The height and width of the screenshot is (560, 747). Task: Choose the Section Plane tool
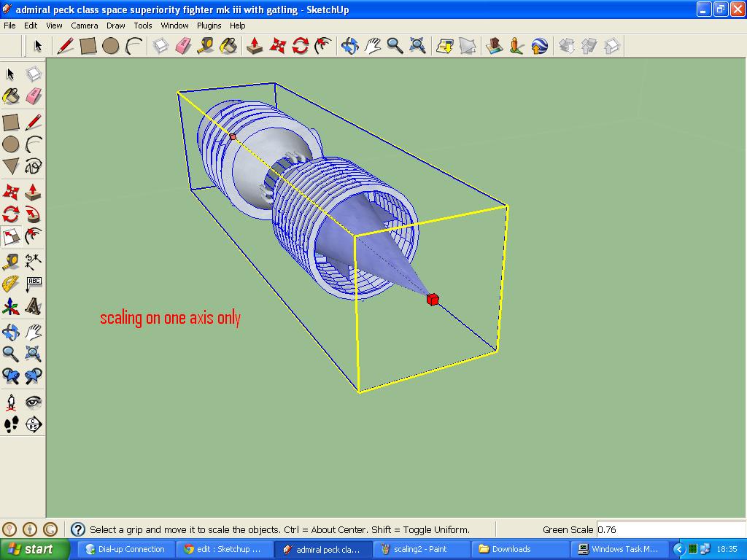[x=34, y=424]
